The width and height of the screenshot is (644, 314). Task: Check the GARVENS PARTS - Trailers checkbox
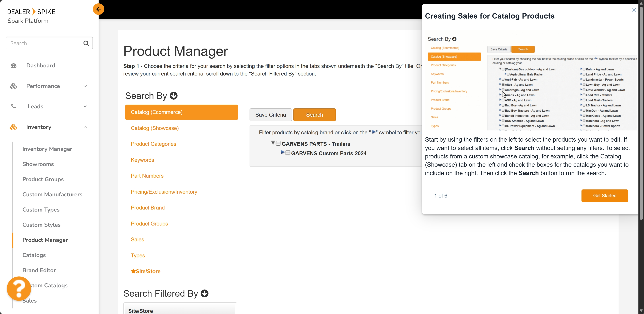[x=278, y=143]
